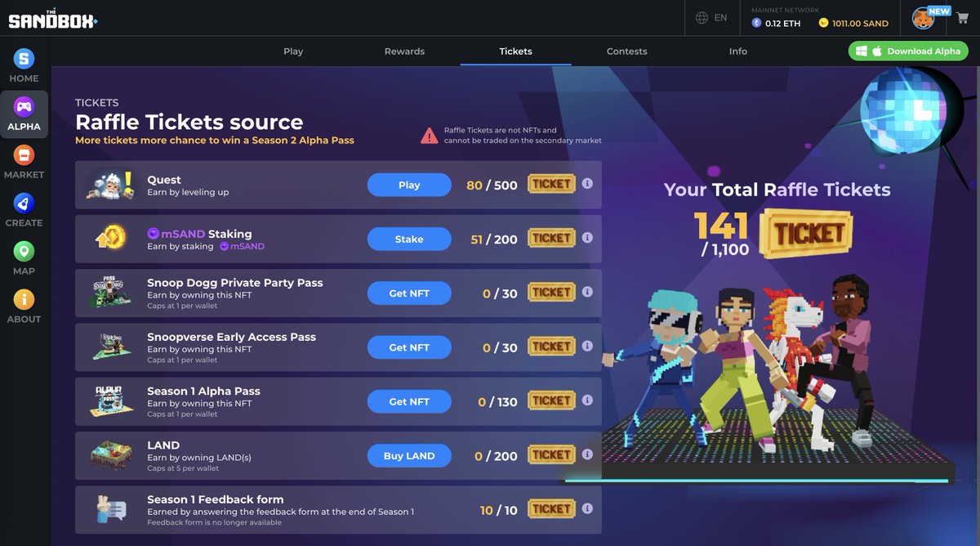Screen dimensions: 980x546
Task: Click The Sandbox logo
Action: [53, 18]
